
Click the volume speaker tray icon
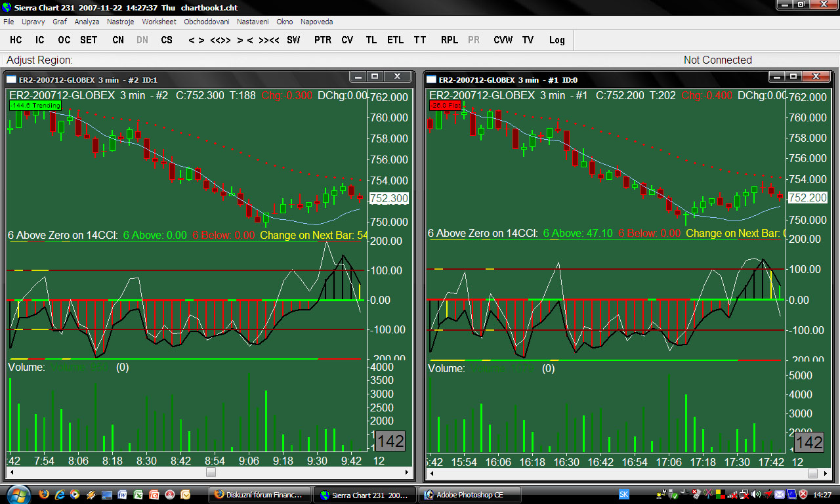click(755, 494)
